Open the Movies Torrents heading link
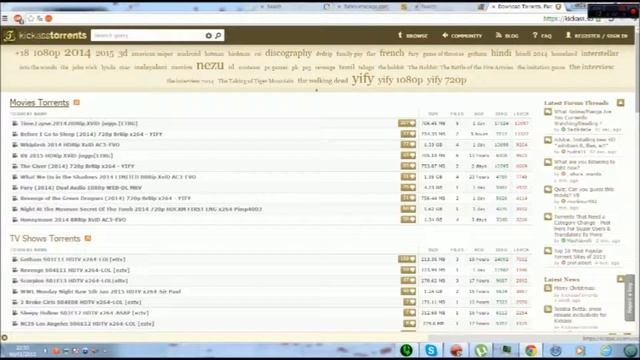 39,102
